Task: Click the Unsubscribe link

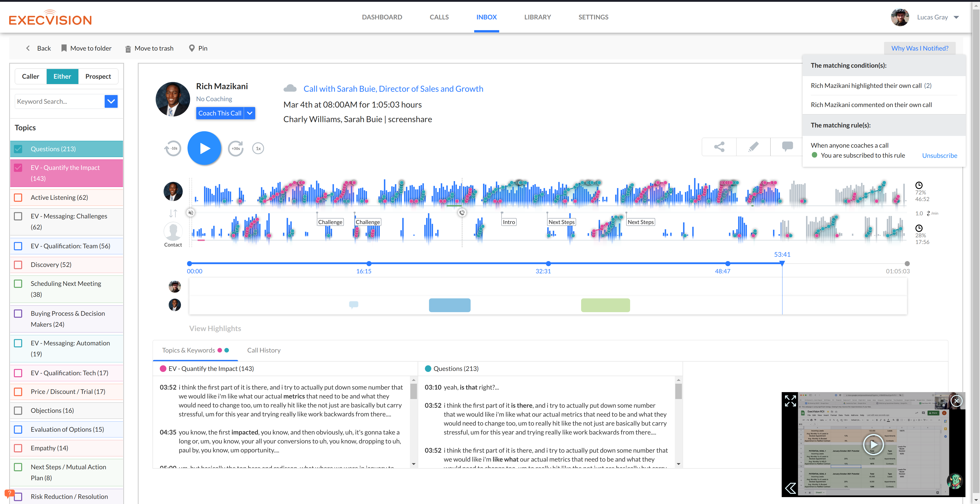Action: point(939,155)
